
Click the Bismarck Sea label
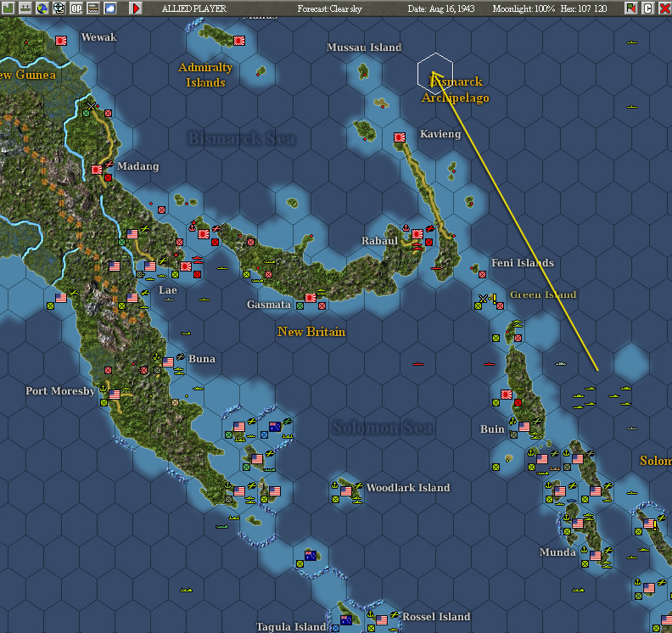(x=242, y=138)
